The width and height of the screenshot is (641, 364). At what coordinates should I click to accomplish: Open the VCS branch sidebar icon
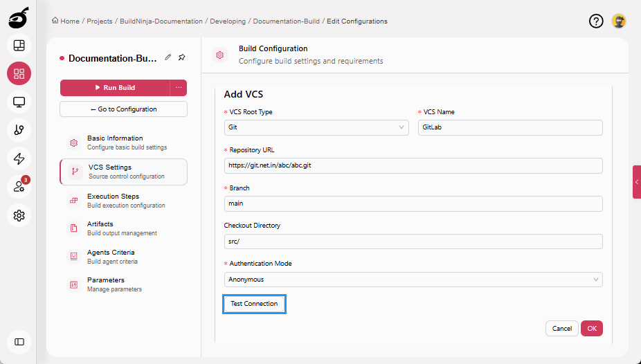click(x=19, y=130)
